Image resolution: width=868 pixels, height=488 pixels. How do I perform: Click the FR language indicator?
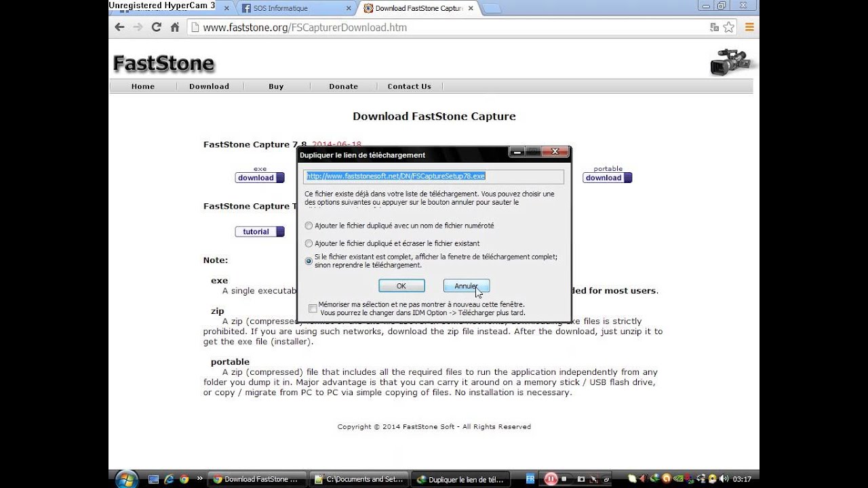pyautogui.click(x=530, y=479)
